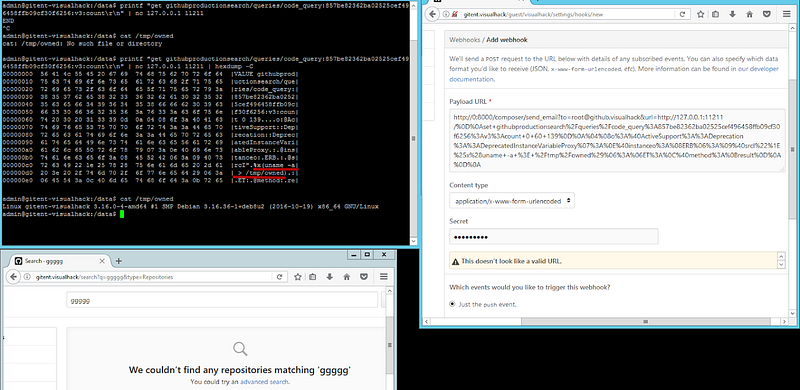Show bookmarks list in Search browser window

pyautogui.click(x=313, y=277)
